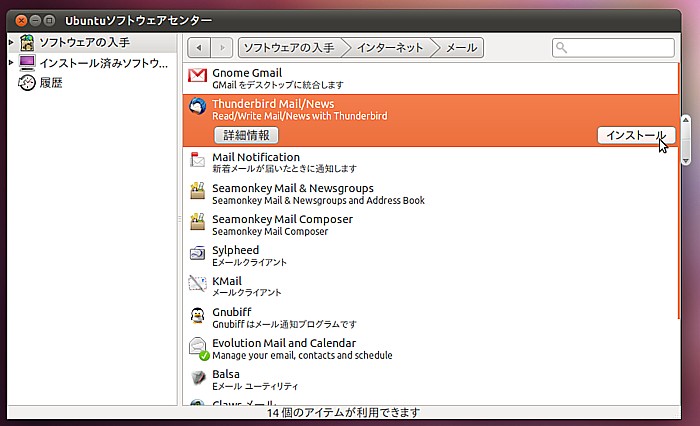Screen dimensions: 700x426
Task: Click the scrollbar down arrow
Action: click(x=686, y=160)
